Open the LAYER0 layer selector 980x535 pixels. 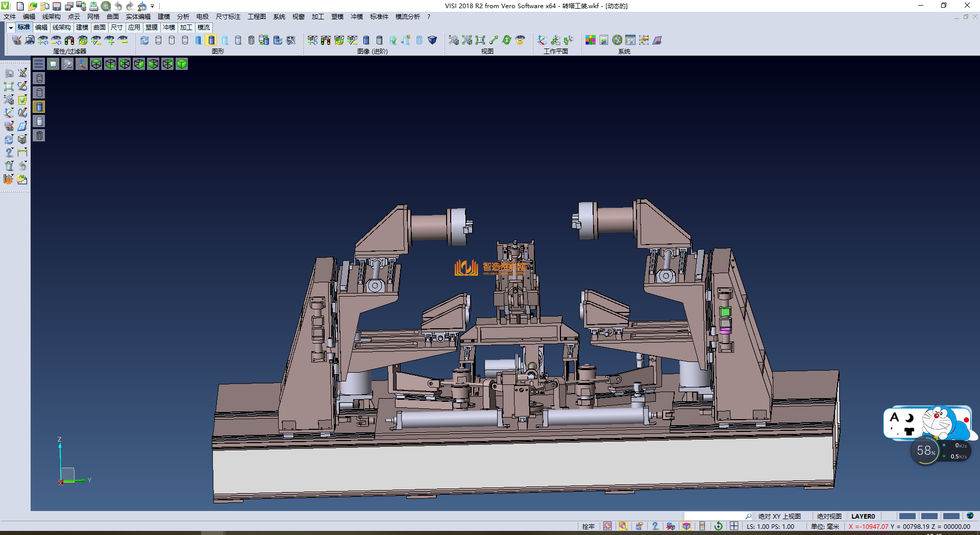(863, 516)
